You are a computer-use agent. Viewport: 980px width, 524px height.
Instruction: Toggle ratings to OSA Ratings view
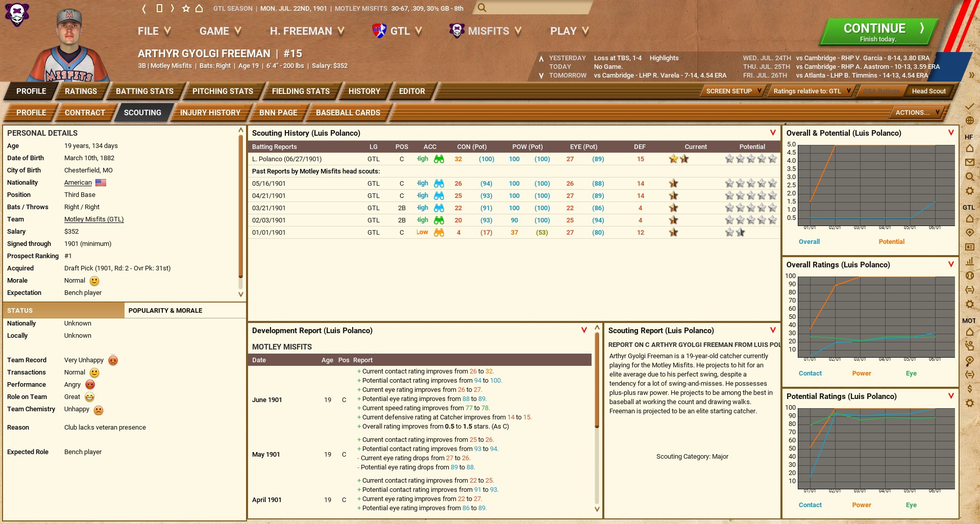(x=881, y=91)
